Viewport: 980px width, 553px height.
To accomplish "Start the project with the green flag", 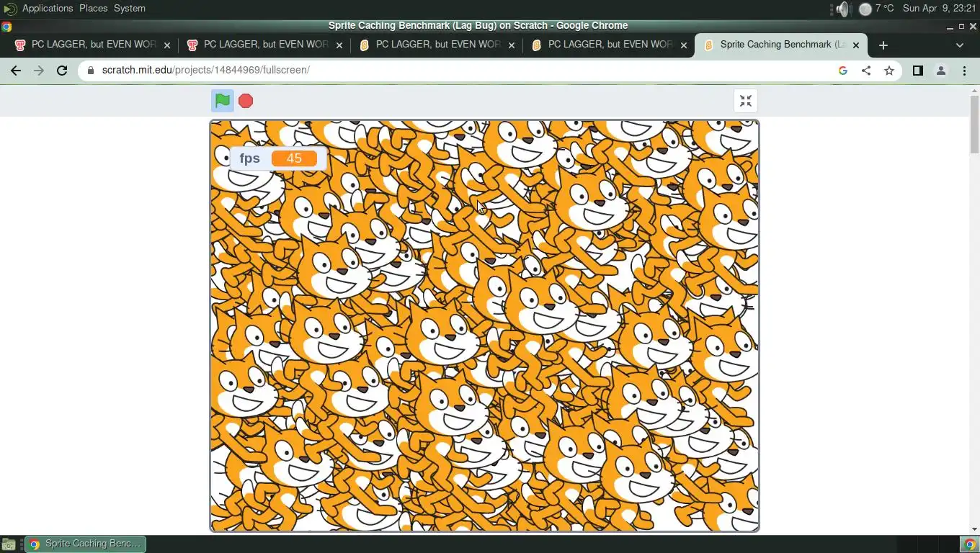I will [223, 101].
